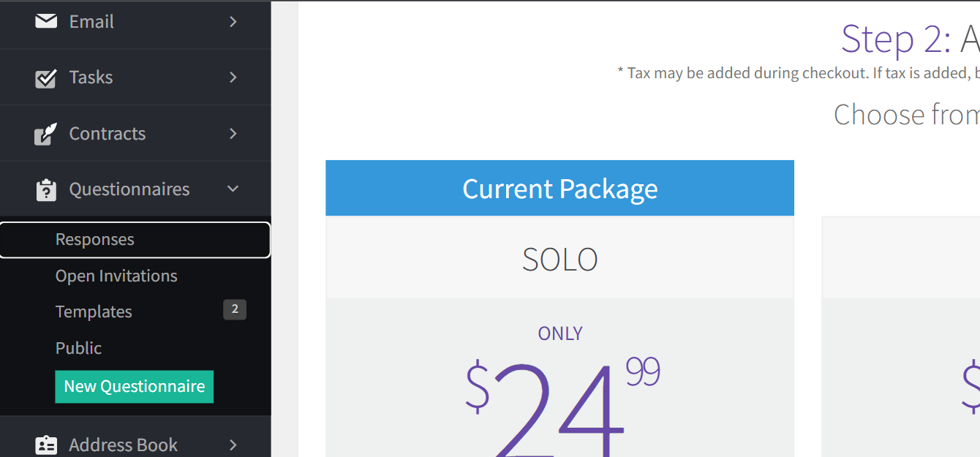Click the Address Book contact icon
Viewport: 980px width, 457px height.
[46, 444]
